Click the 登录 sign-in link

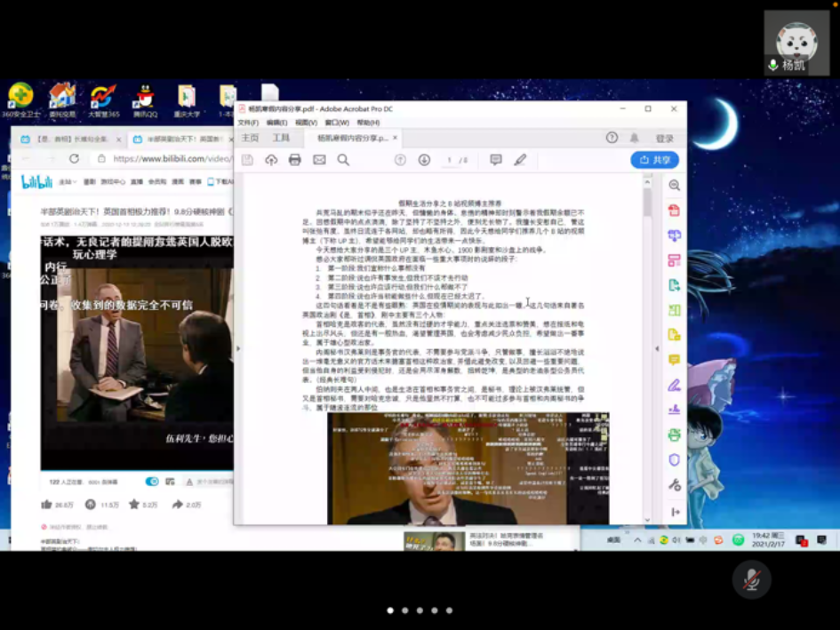click(x=664, y=139)
